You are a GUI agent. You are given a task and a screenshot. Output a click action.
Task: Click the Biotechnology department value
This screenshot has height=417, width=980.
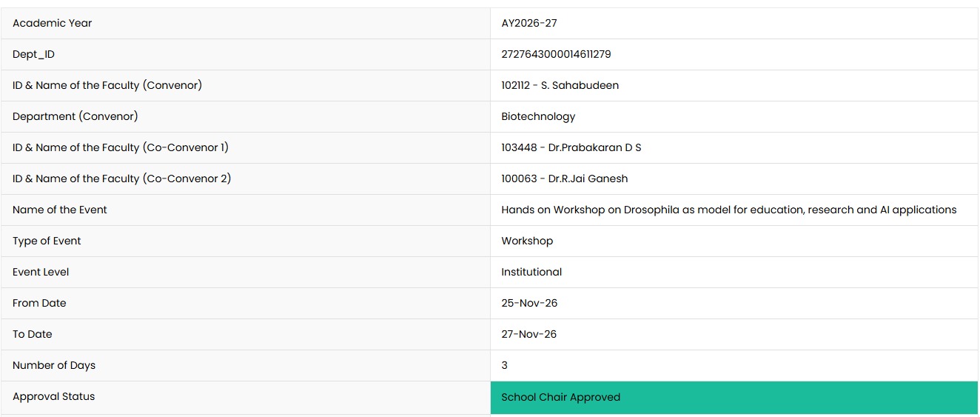point(538,116)
